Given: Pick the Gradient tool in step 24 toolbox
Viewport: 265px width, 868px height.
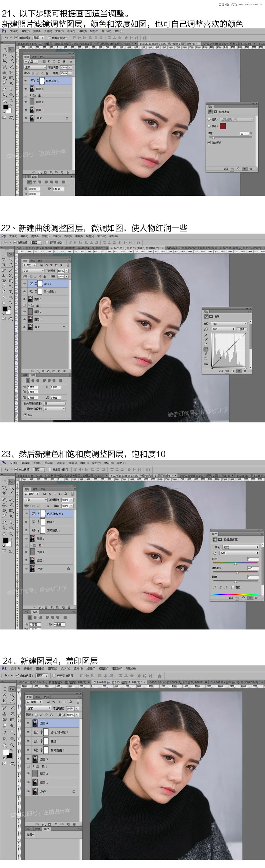Looking at the screenshot, I should pos(12,720).
